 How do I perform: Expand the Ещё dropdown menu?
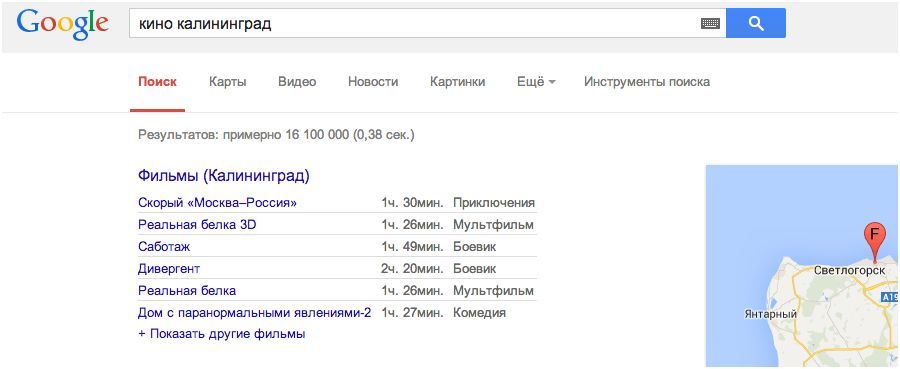536,81
